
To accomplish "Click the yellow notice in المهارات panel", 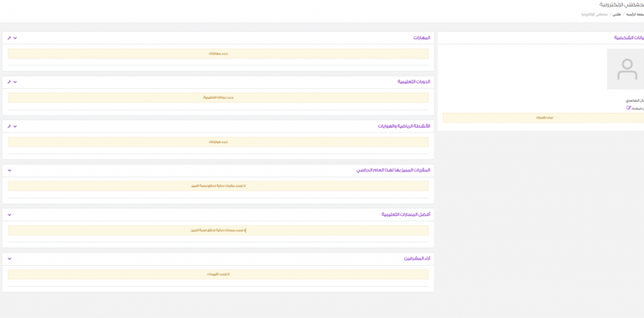I will [x=218, y=54].
